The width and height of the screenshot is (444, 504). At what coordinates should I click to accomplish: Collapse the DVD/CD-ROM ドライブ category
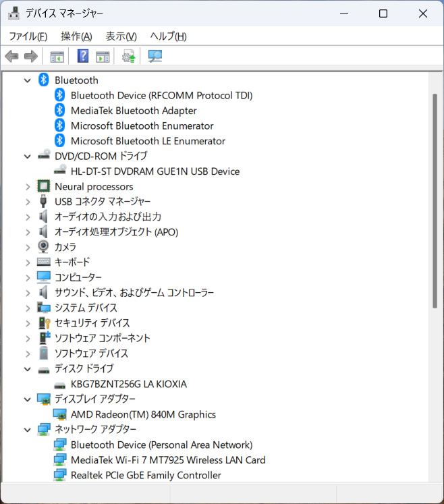pos(28,157)
